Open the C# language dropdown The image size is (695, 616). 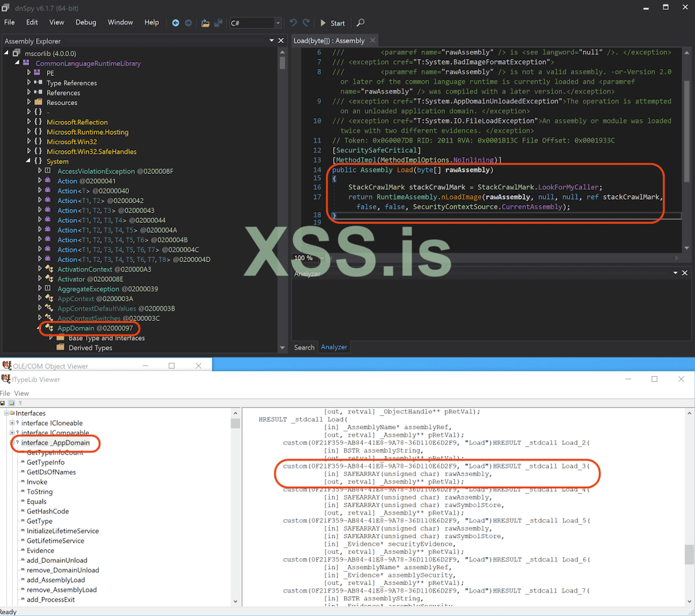(278, 23)
